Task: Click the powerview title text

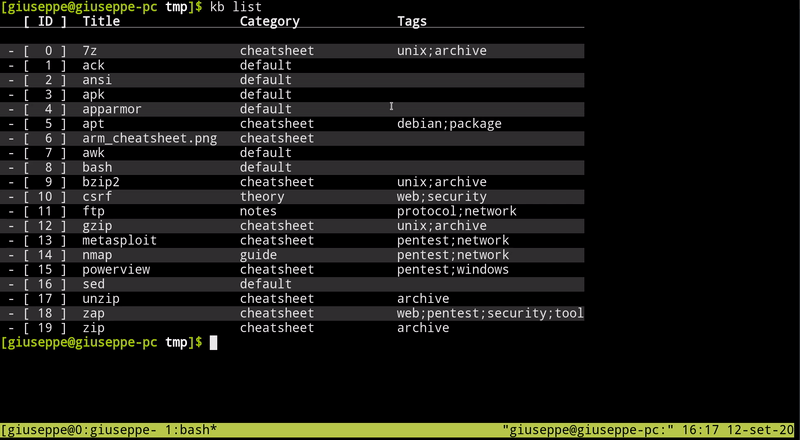Action: (116, 270)
